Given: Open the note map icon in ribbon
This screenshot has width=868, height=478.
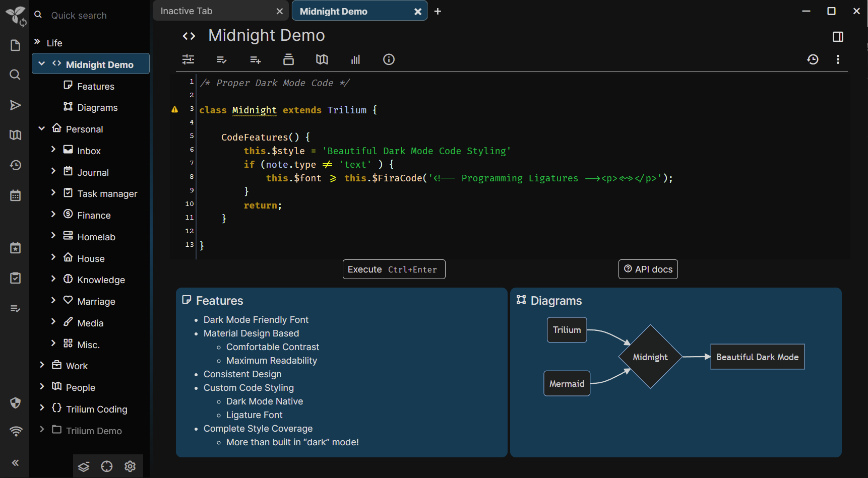Looking at the screenshot, I should click(x=322, y=59).
